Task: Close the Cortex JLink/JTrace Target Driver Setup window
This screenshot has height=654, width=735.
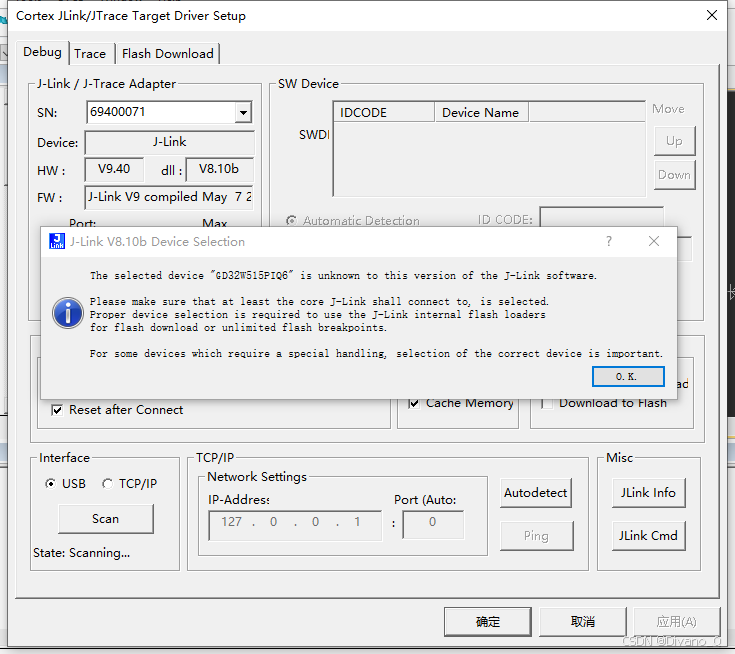Action: coord(712,15)
